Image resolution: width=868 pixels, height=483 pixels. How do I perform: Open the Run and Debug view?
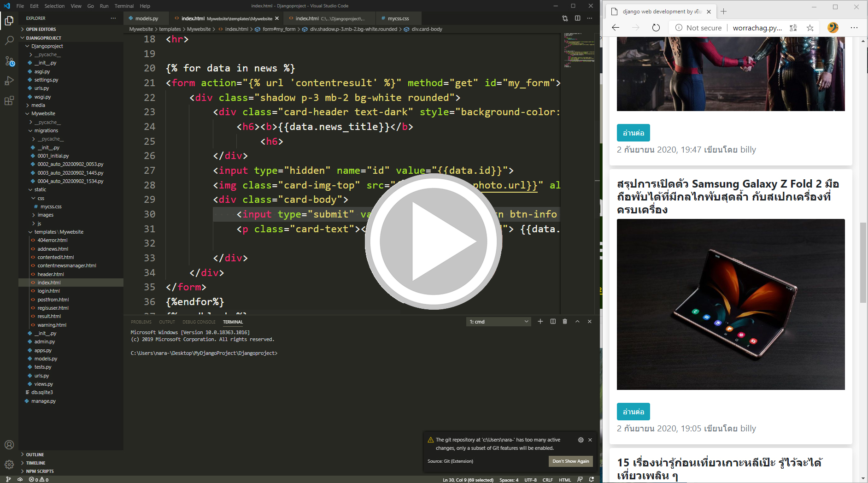[9, 80]
